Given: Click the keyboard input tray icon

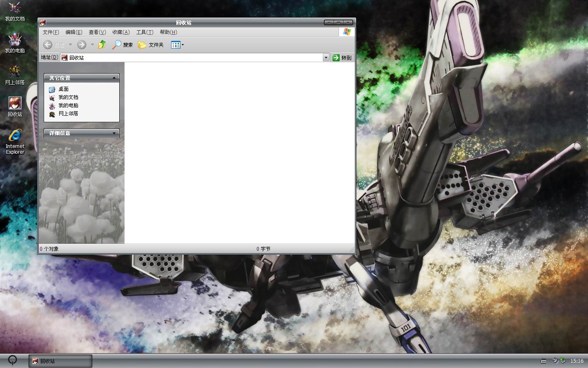Looking at the screenshot, I should (x=543, y=361).
